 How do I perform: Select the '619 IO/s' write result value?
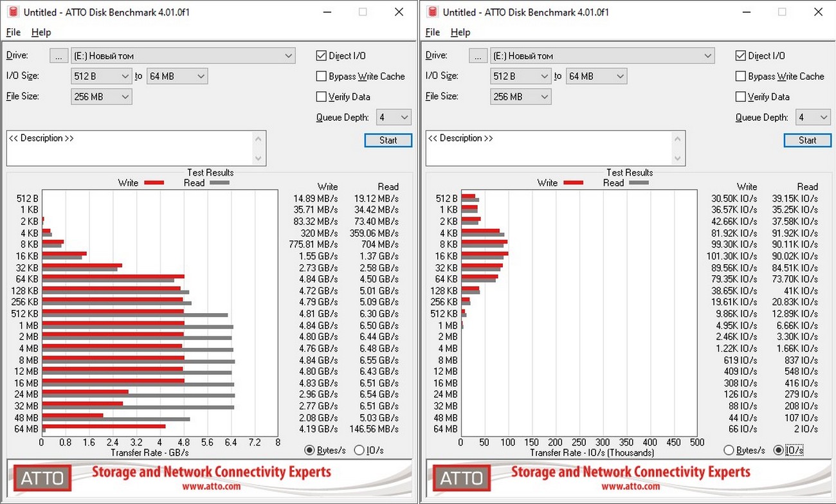(740, 360)
